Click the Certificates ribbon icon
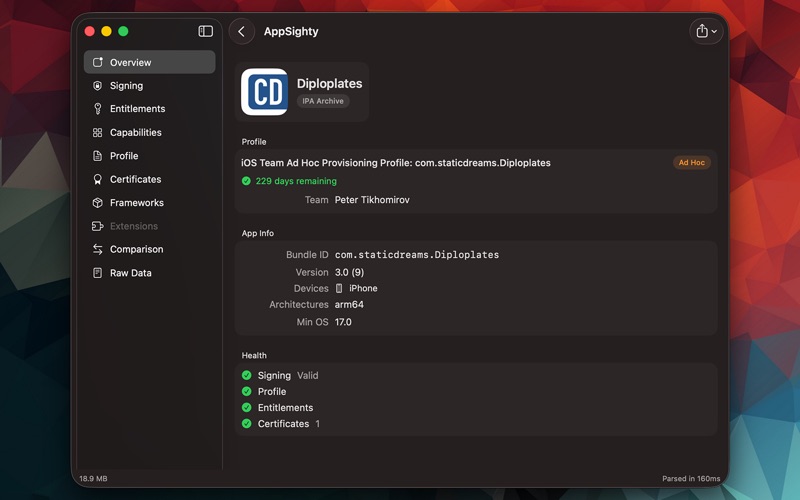The height and width of the screenshot is (500, 800). (x=97, y=179)
